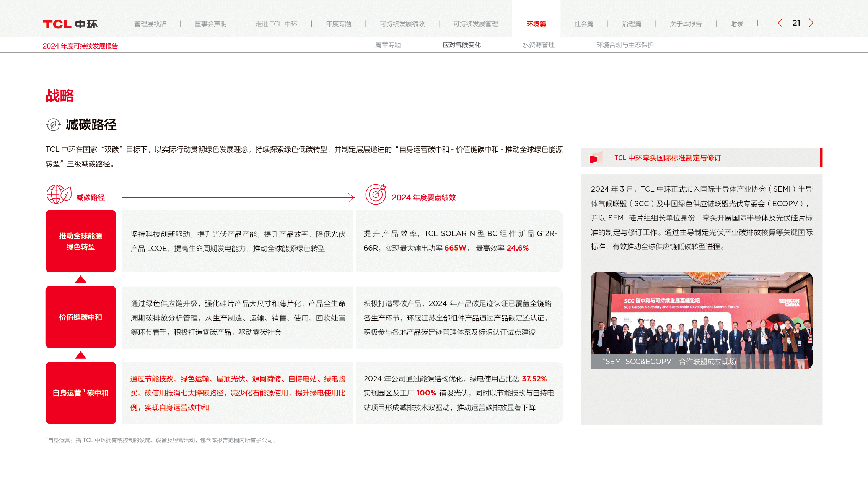Jump to 水资源管理 subsection

(x=538, y=45)
